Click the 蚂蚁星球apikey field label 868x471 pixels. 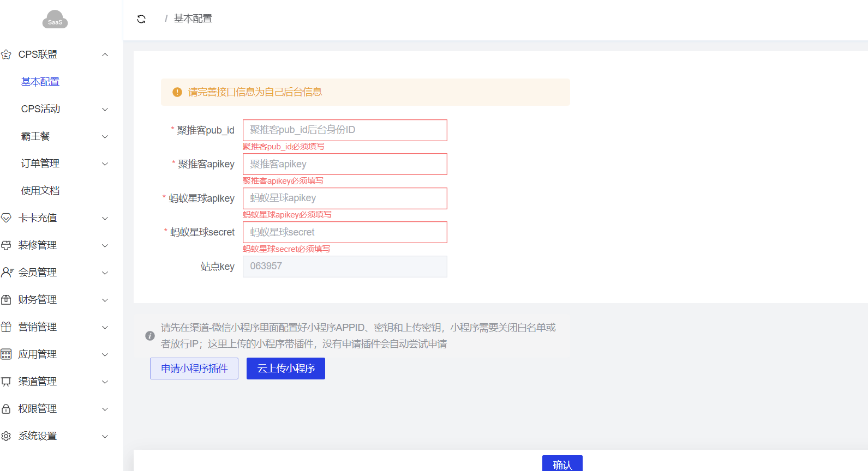point(201,198)
